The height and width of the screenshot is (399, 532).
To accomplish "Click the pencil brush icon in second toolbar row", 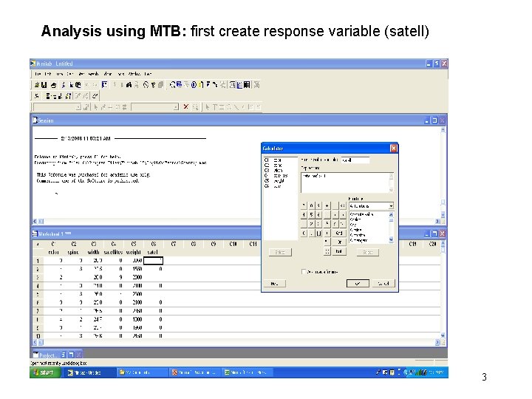I will coord(95,96).
